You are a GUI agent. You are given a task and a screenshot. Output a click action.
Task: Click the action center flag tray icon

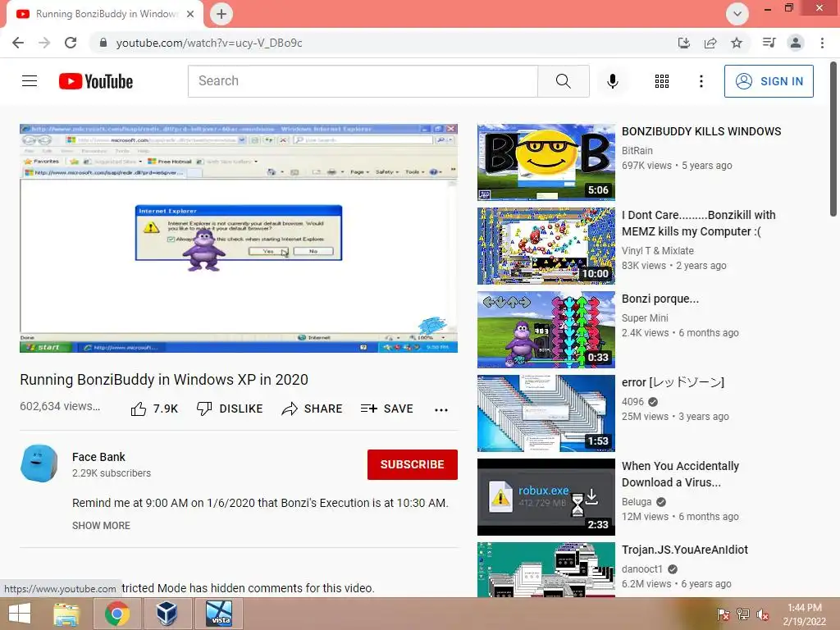pos(723,614)
